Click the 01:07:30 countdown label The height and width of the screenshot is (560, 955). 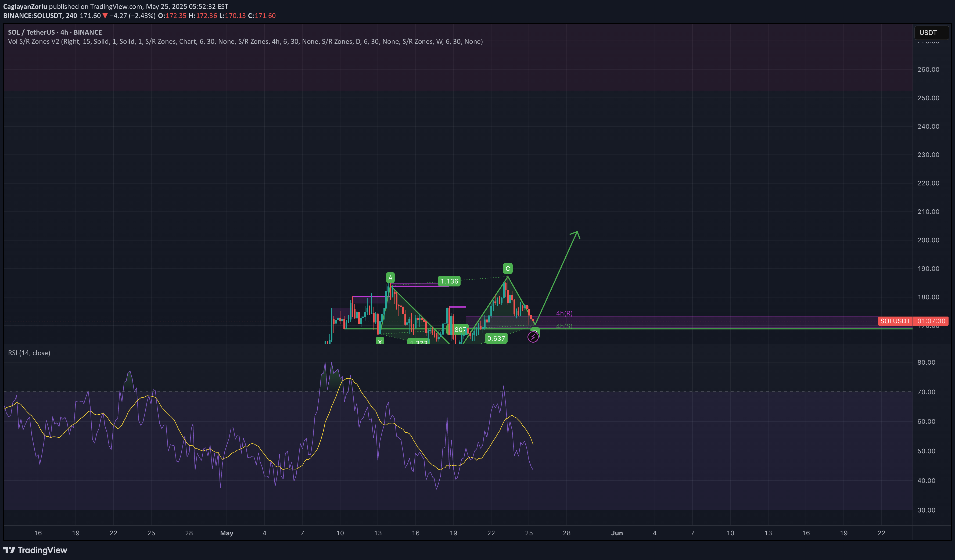931,321
